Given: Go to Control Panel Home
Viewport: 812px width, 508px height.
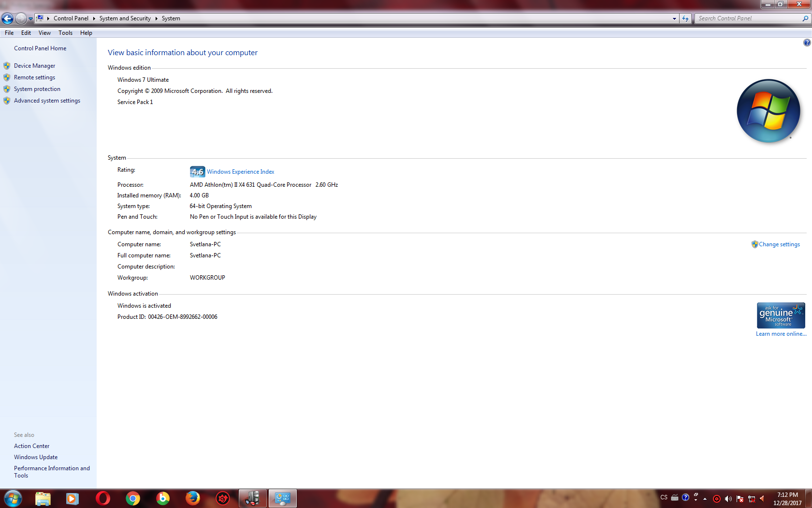Looking at the screenshot, I should pos(40,48).
